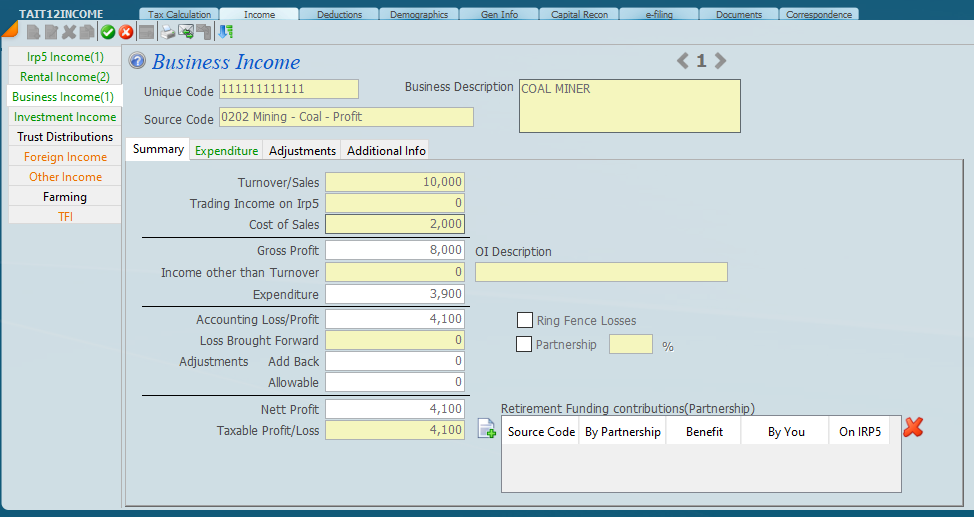
Task: Click the Gross Profit value 8,000
Action: tap(395, 250)
